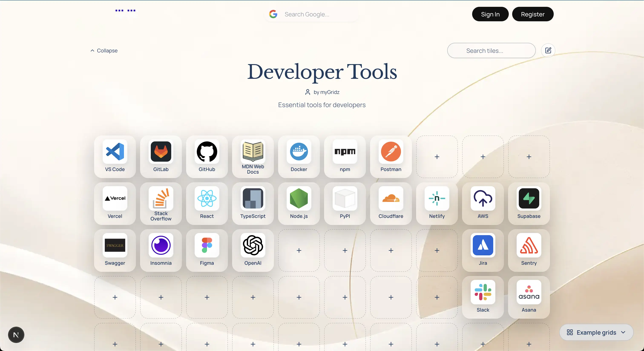This screenshot has height=351, width=644.
Task: Click the Google logo in search bar
Action: pos(273,14)
